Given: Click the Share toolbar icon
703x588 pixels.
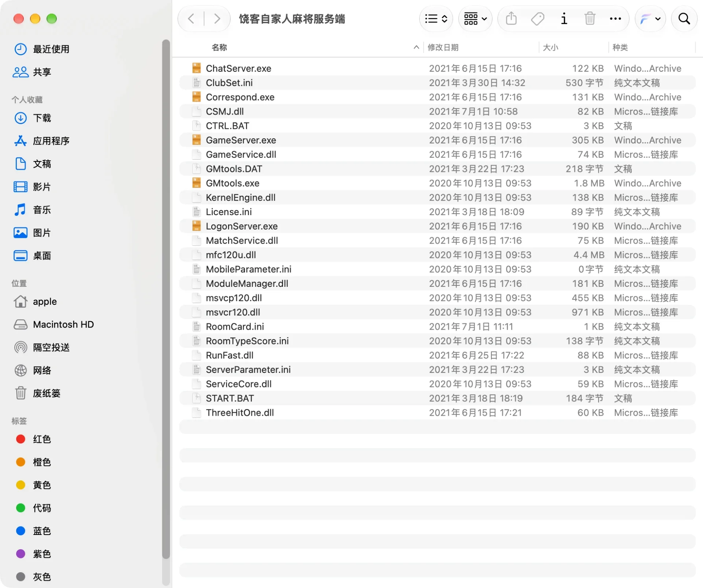Looking at the screenshot, I should click(511, 18).
